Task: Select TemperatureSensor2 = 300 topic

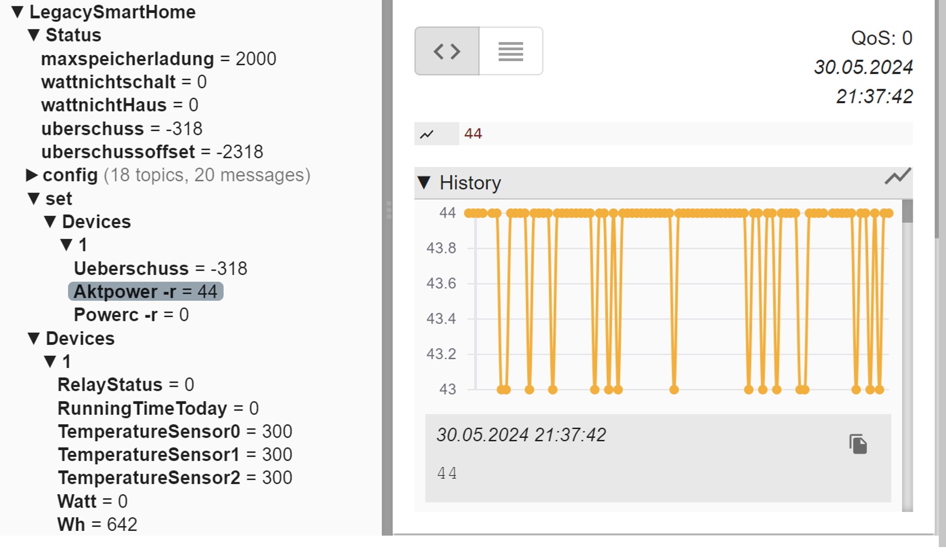Action: tap(175, 478)
